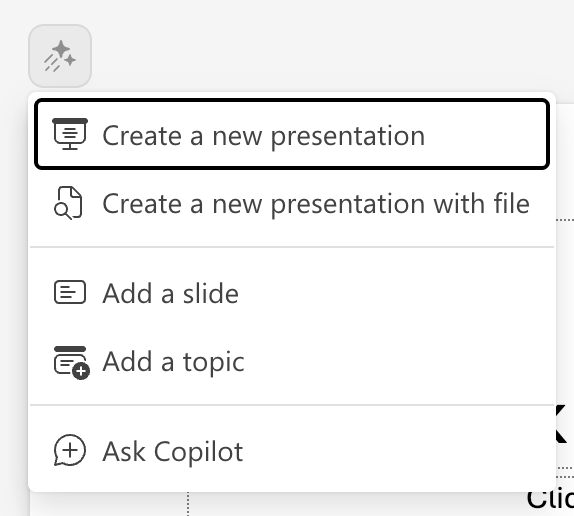Select the Add a slide option

292,293
